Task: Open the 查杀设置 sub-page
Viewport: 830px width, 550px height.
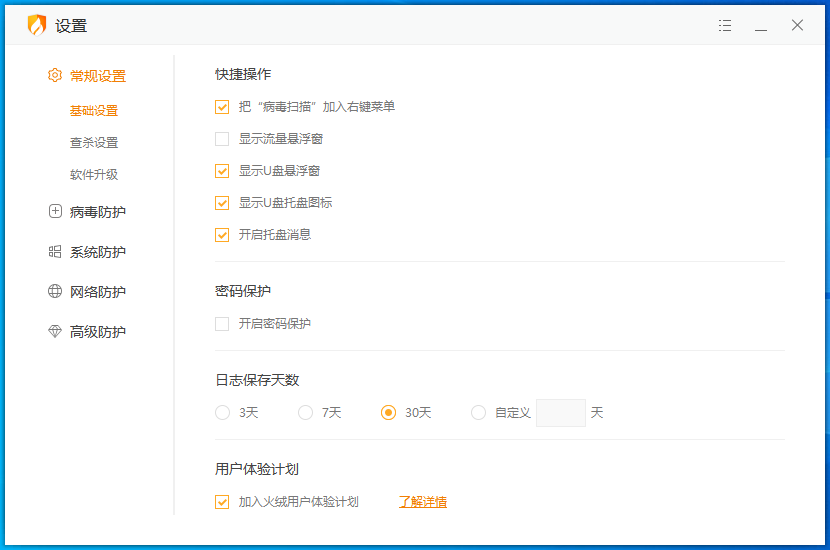Action: pyautogui.click(x=94, y=143)
